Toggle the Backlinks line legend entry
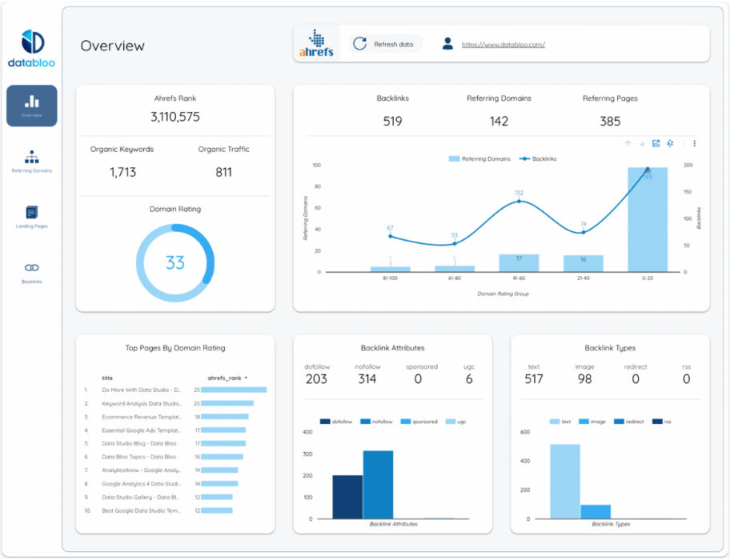This screenshot has width=730, height=560. coord(538,158)
